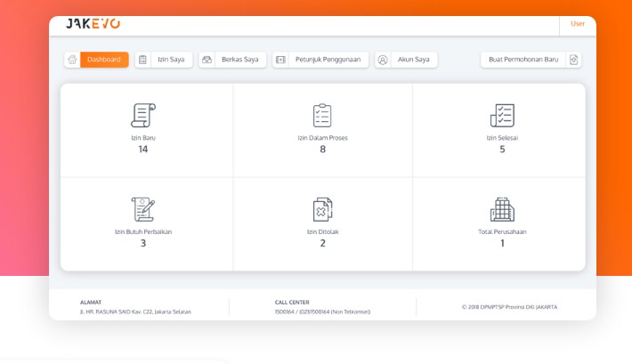Click the JAKEVO logo
Viewport: 632px width, 364px height.
click(93, 24)
